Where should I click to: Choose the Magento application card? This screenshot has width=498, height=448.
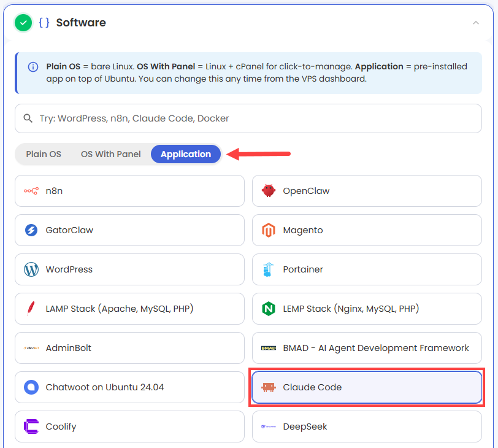point(367,230)
